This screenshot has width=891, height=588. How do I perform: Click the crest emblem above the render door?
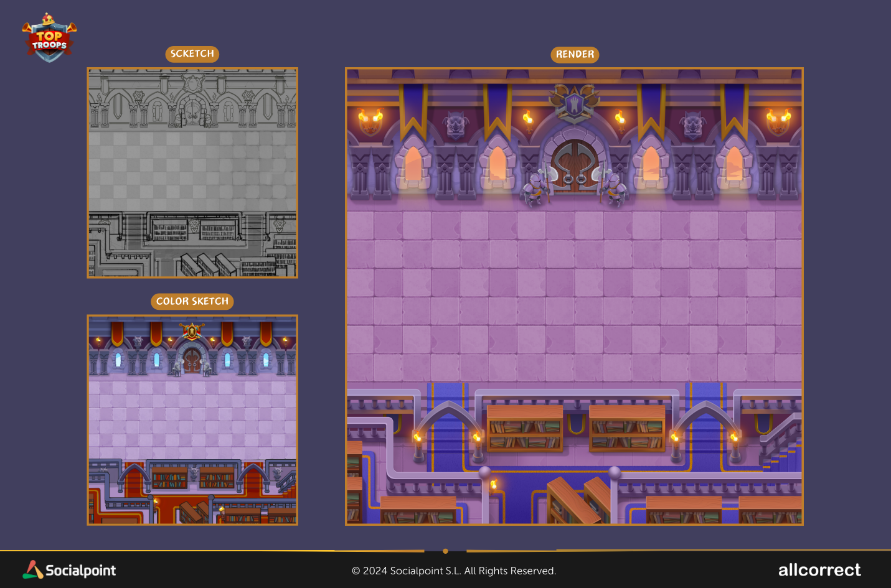[x=575, y=103]
